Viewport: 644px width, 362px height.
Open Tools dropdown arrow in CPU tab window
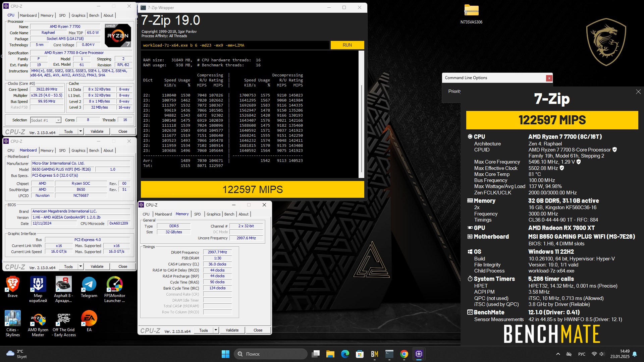80,131
